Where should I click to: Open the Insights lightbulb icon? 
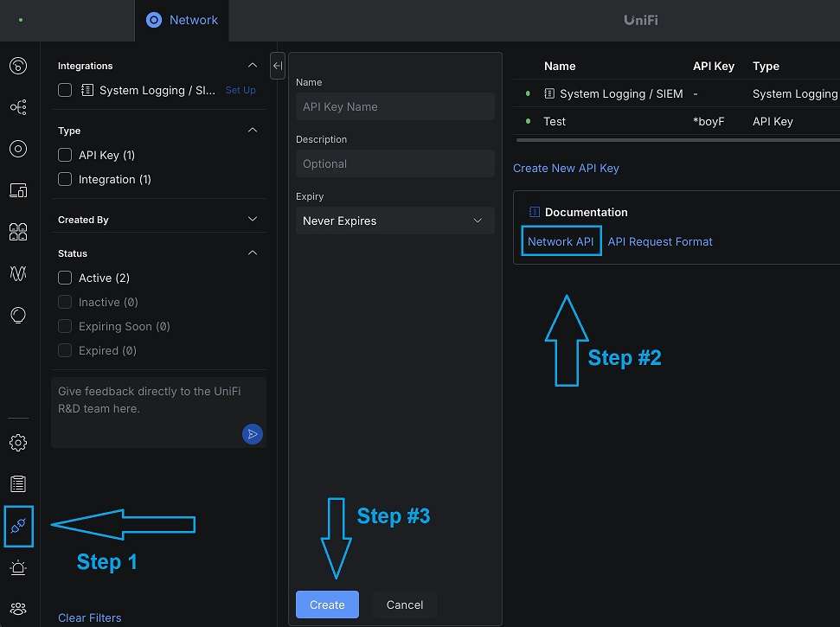click(18, 315)
